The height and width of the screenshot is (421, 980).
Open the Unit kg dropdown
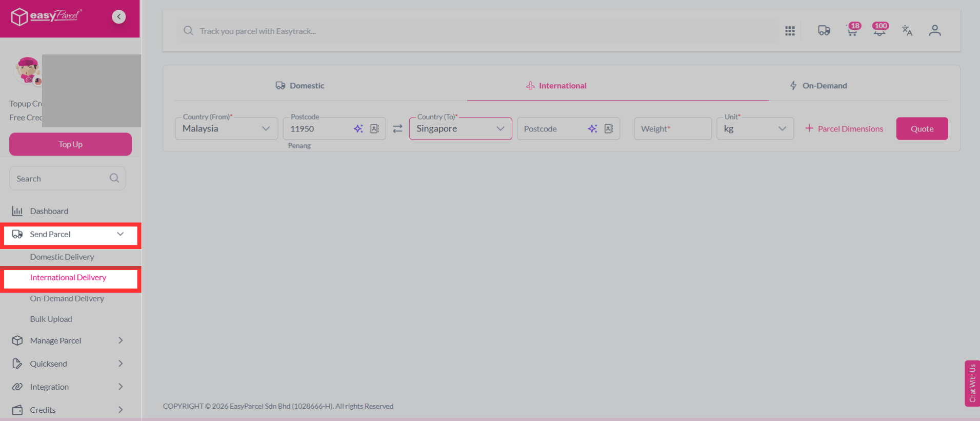click(755, 128)
